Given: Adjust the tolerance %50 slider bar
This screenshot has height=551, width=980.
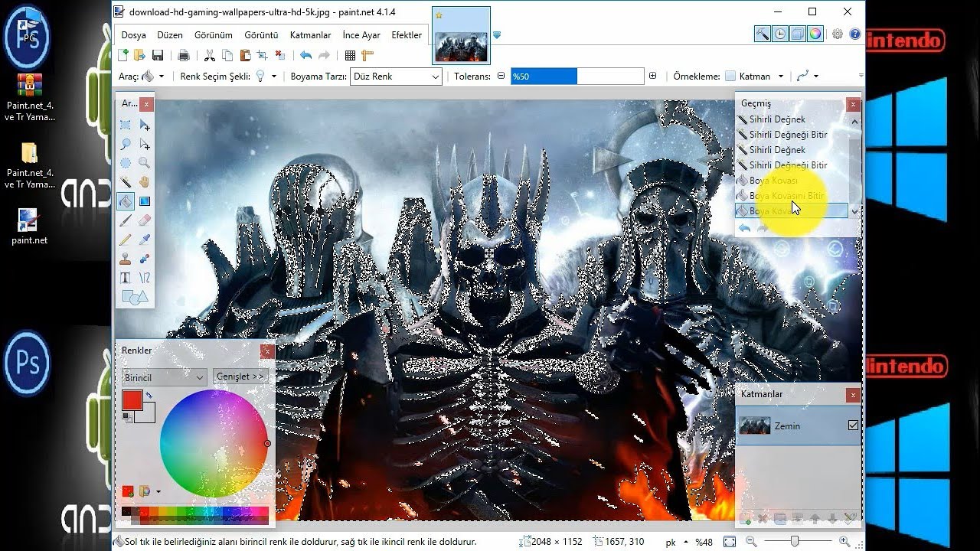Looking at the screenshot, I should (577, 76).
